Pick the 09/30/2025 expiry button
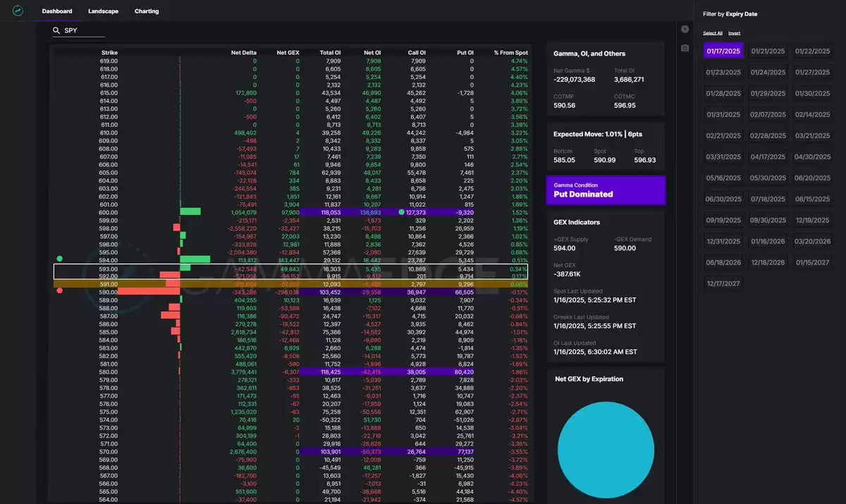This screenshot has height=504, width=846. pos(768,220)
